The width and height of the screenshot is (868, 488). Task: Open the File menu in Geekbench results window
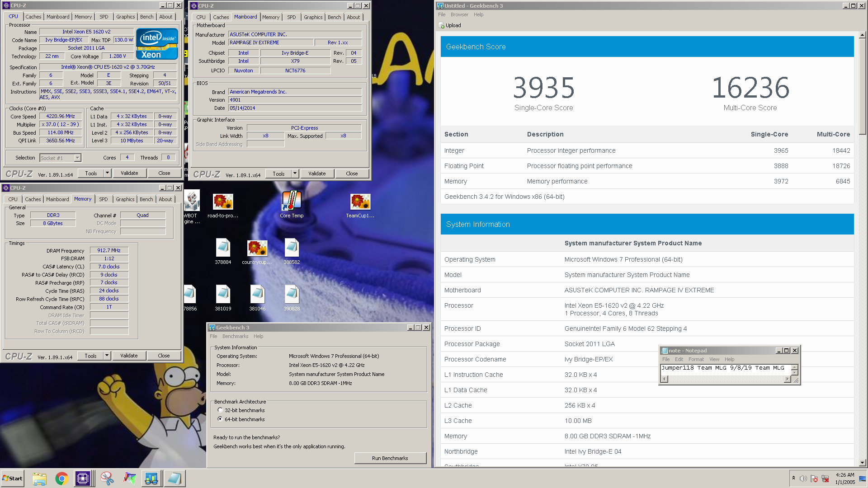pos(442,14)
